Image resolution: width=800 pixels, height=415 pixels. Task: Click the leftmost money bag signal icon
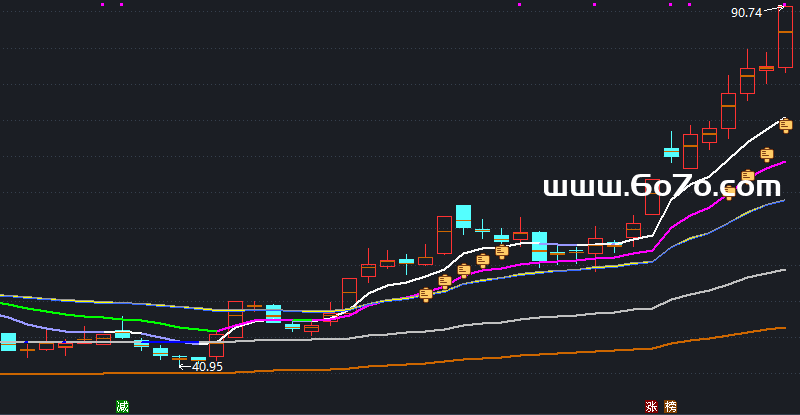point(426,294)
